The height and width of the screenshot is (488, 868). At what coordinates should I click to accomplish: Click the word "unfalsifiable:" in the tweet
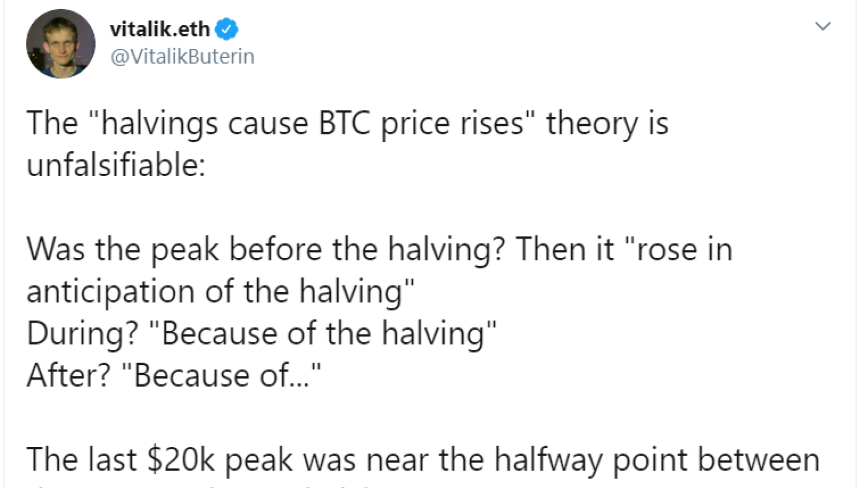pos(116,165)
